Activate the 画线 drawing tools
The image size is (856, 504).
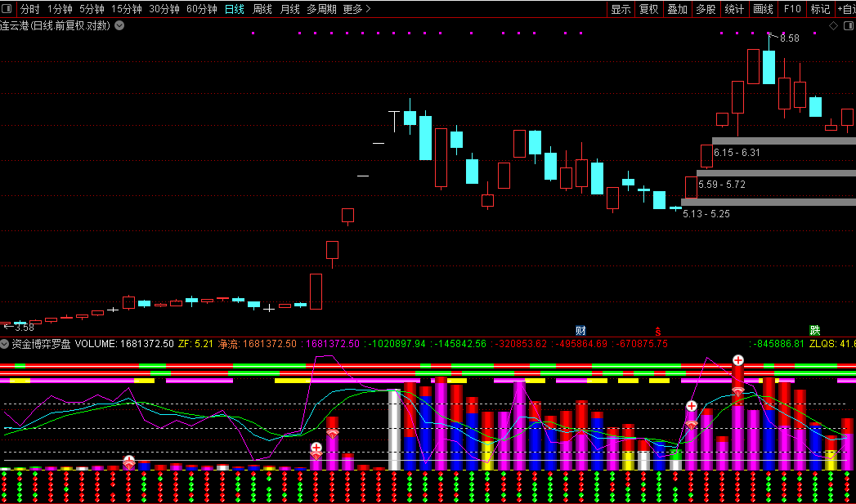[x=763, y=9]
